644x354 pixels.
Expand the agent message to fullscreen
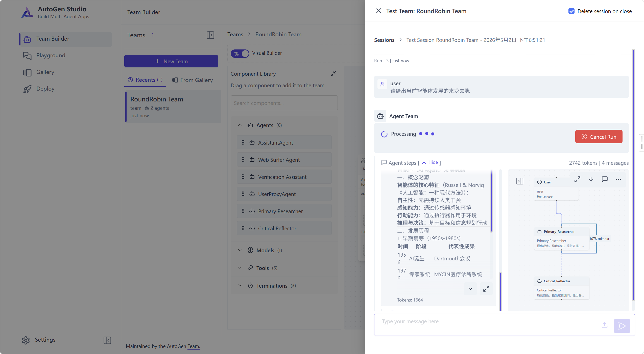486,289
